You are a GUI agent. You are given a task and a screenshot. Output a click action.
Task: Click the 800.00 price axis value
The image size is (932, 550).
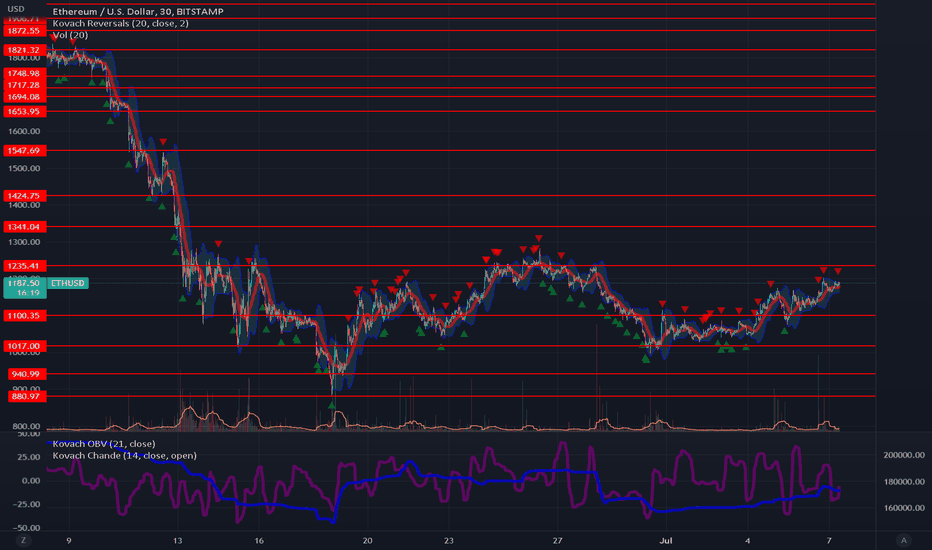click(26, 426)
